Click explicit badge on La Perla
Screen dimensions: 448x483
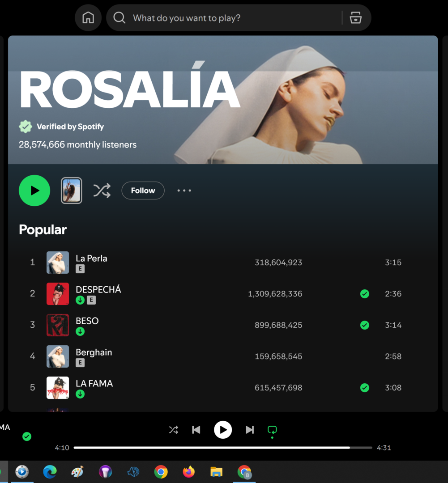(80, 269)
